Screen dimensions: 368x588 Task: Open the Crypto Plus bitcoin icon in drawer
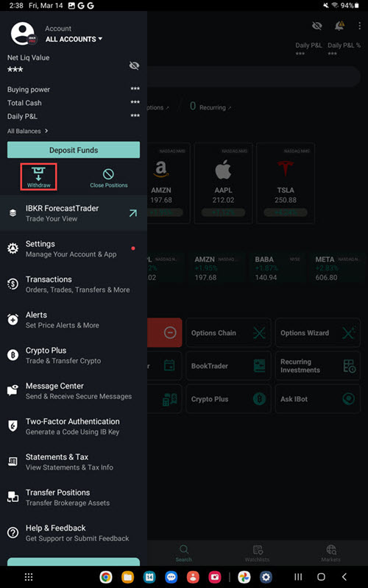[x=13, y=355]
